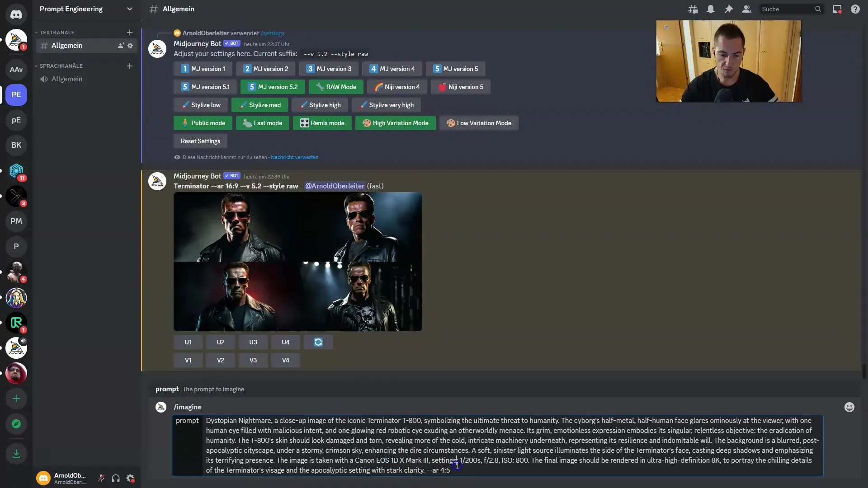The width and height of the screenshot is (868, 488).
Task: Toggle Remix mode setting
Action: [x=322, y=123]
